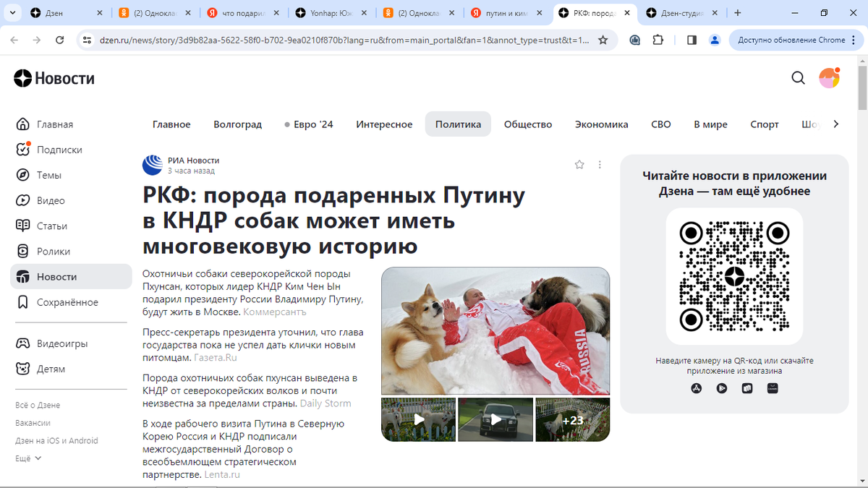
Task: Click the Коммерсантъ source link
Action: (x=275, y=312)
